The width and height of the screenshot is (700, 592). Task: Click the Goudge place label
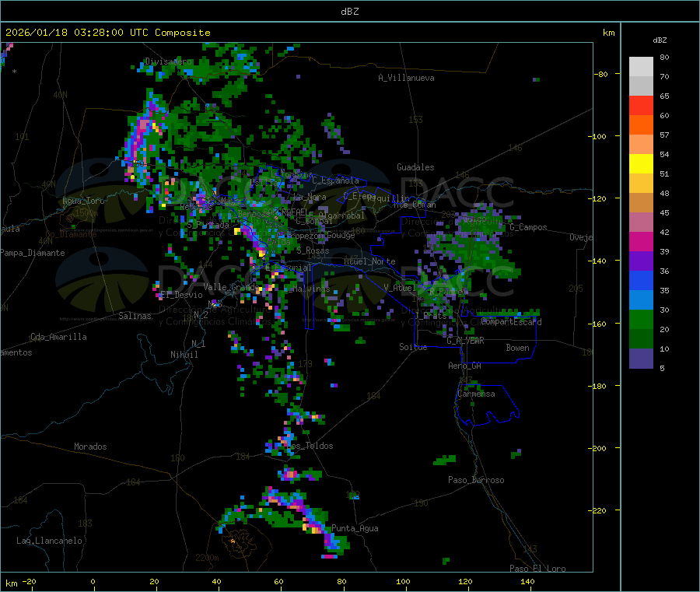point(341,235)
